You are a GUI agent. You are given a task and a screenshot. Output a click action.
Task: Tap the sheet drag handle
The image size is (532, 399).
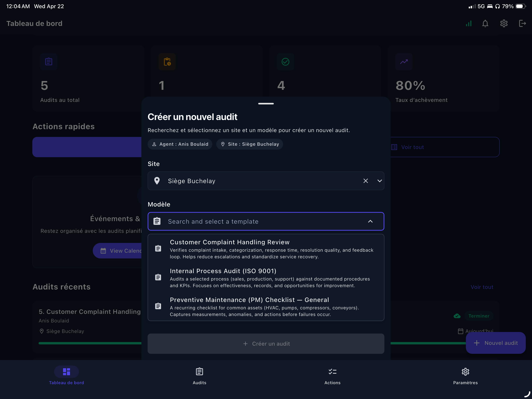[x=266, y=104]
